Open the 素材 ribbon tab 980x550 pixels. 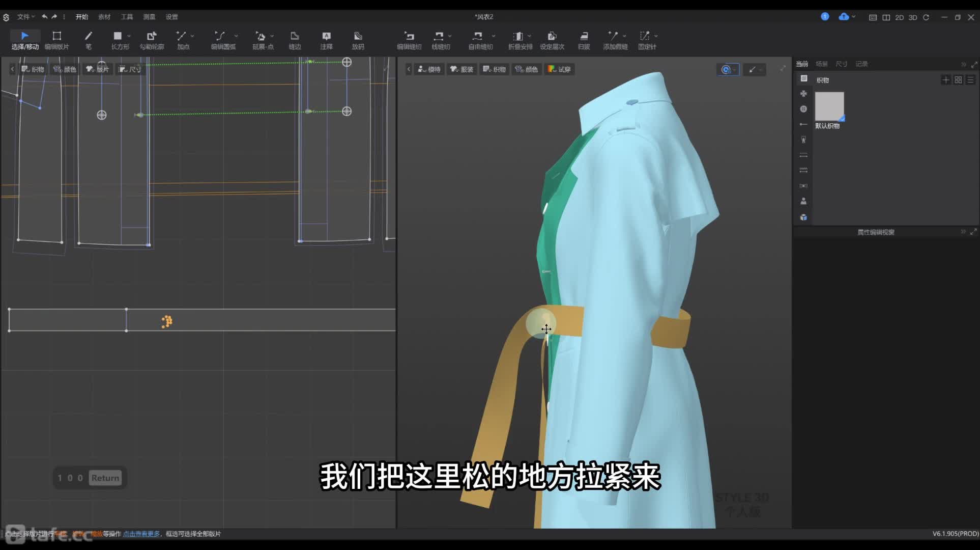point(104,17)
